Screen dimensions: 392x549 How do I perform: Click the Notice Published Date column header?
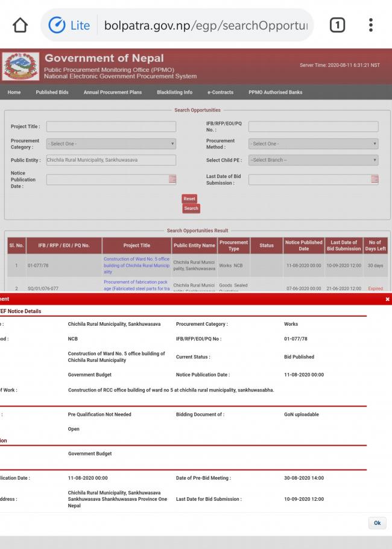point(304,246)
